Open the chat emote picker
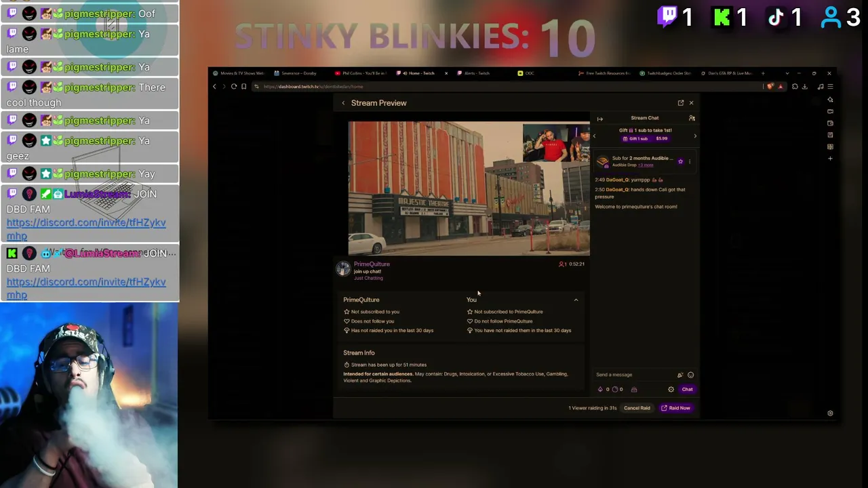868x488 pixels. click(690, 375)
